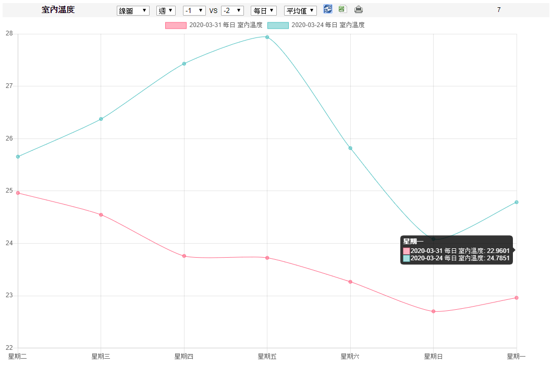Click the pink data point at 星期日
Screen dimensions: 552x392
(433, 311)
